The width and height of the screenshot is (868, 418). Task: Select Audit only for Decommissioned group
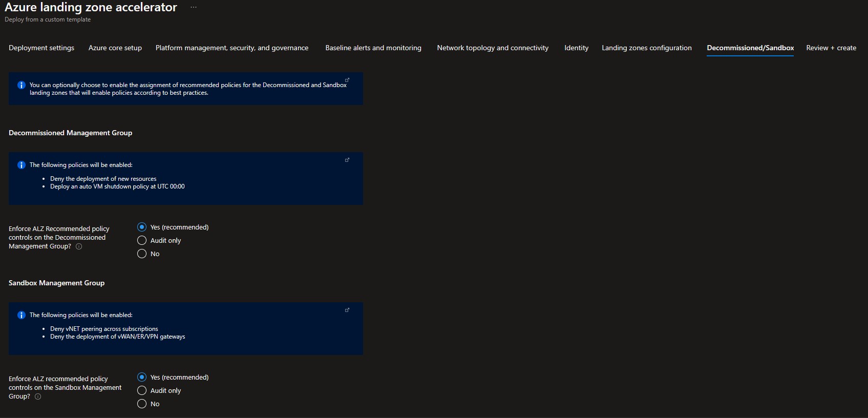142,240
